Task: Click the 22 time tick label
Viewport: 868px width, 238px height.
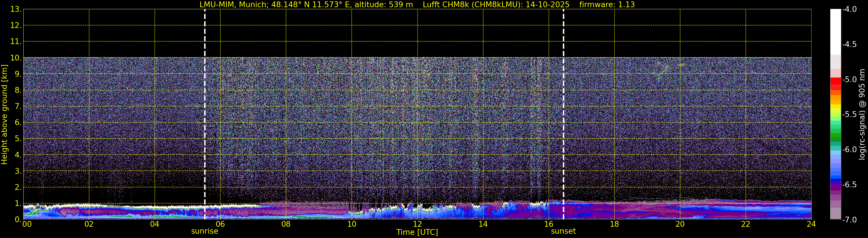Action: [746, 224]
